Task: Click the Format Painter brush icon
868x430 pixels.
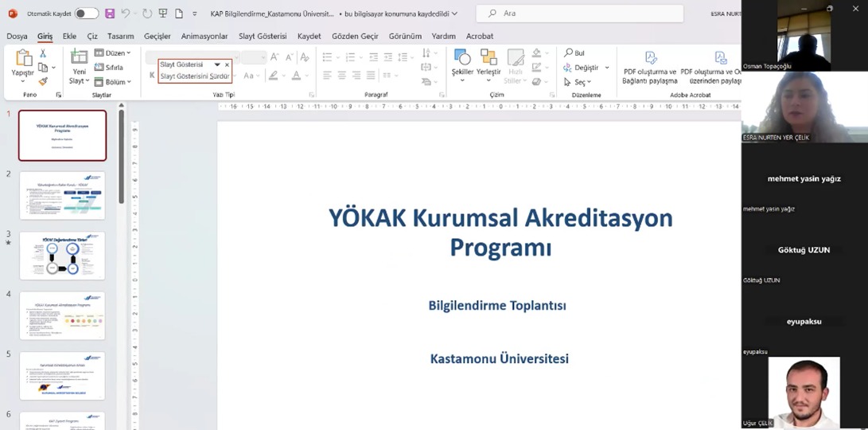Action: coord(43,81)
